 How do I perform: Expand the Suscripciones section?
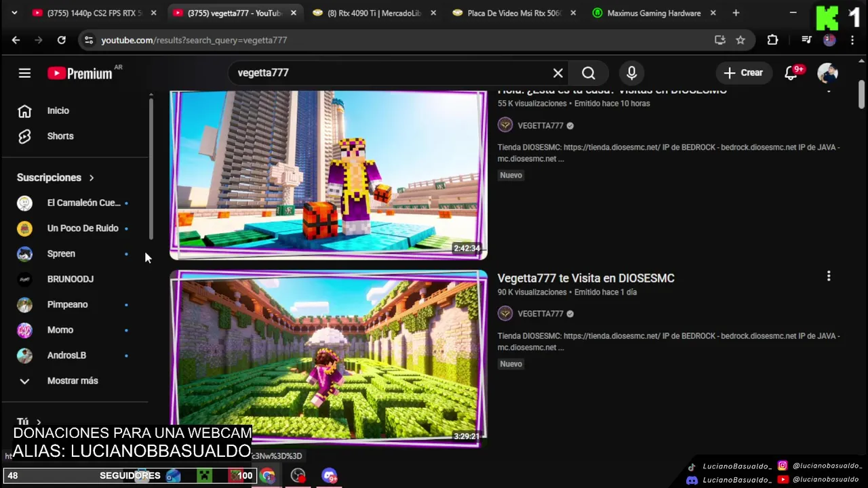tap(56, 178)
